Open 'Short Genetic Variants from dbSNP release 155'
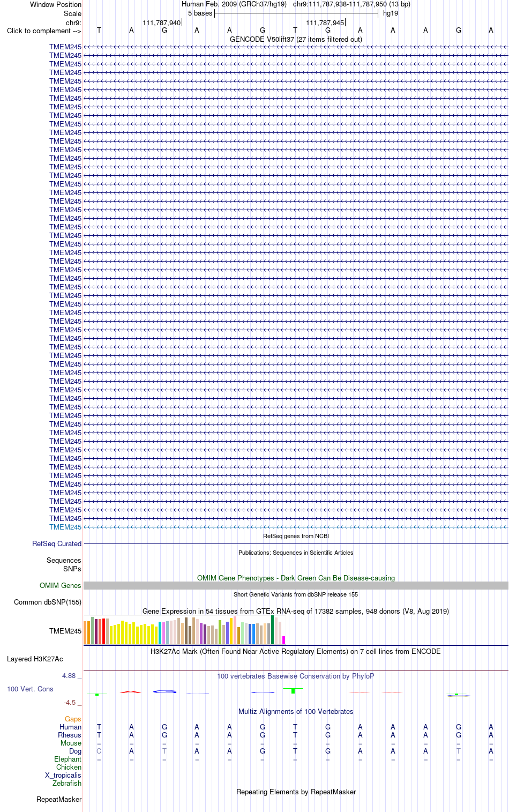Screen dimensions: 509x812 296,594
